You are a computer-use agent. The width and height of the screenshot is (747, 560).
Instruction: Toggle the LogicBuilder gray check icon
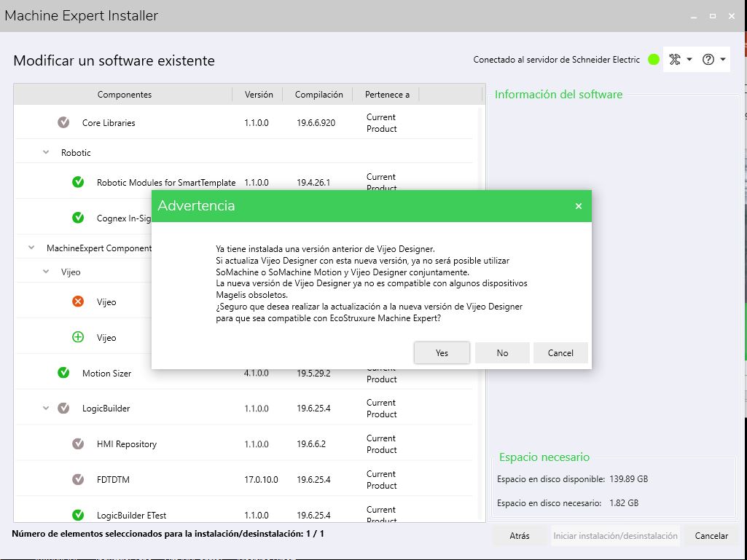coord(63,408)
